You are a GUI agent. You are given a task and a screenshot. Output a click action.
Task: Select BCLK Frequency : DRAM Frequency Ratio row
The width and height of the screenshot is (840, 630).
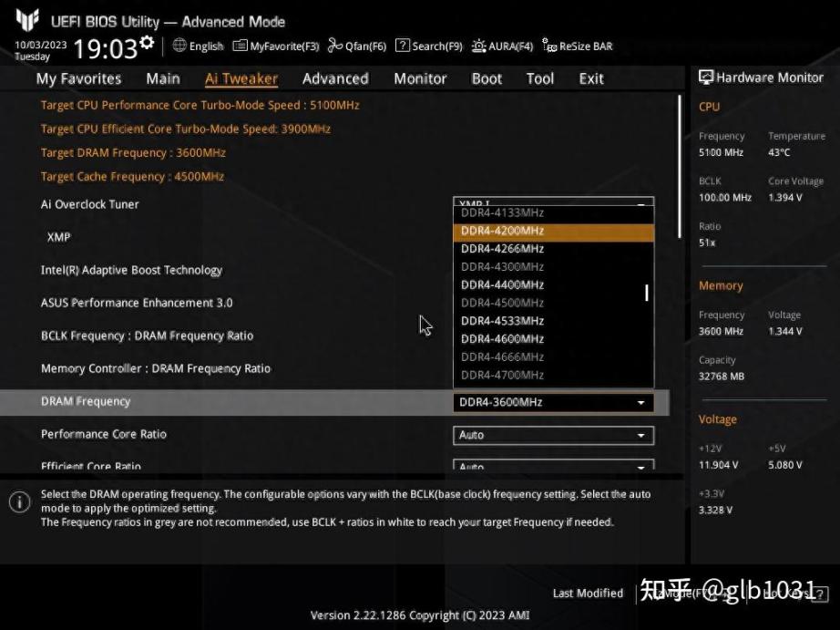pos(335,336)
